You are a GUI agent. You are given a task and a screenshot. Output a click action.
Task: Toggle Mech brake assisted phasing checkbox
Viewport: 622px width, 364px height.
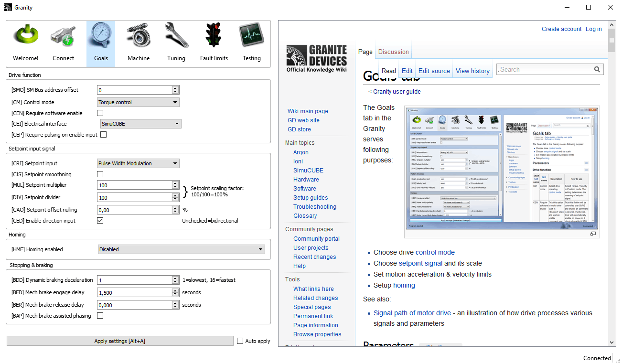click(x=100, y=316)
